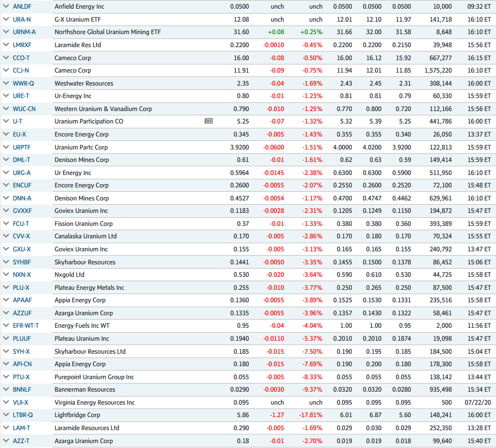
Task: Select the Lightbridge Corp name
Action: click(x=77, y=415)
